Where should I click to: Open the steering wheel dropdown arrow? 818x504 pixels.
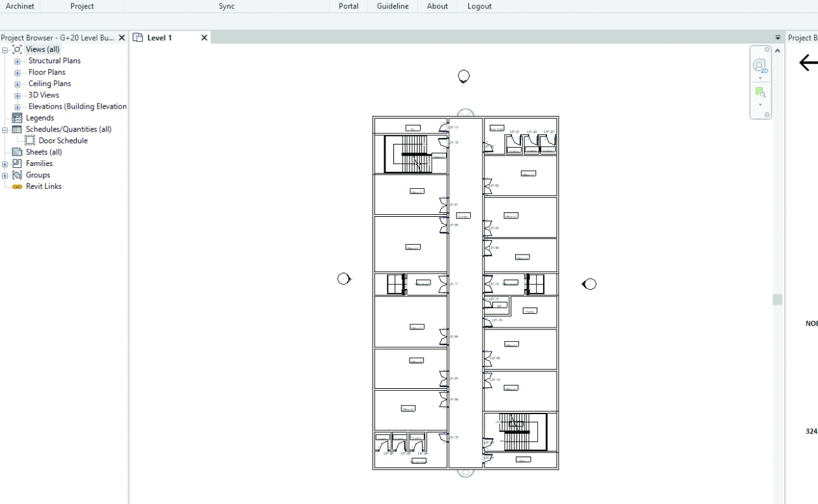(x=759, y=77)
